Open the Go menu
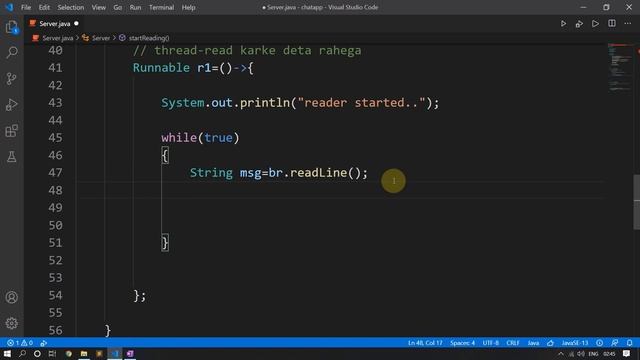 (x=118, y=7)
